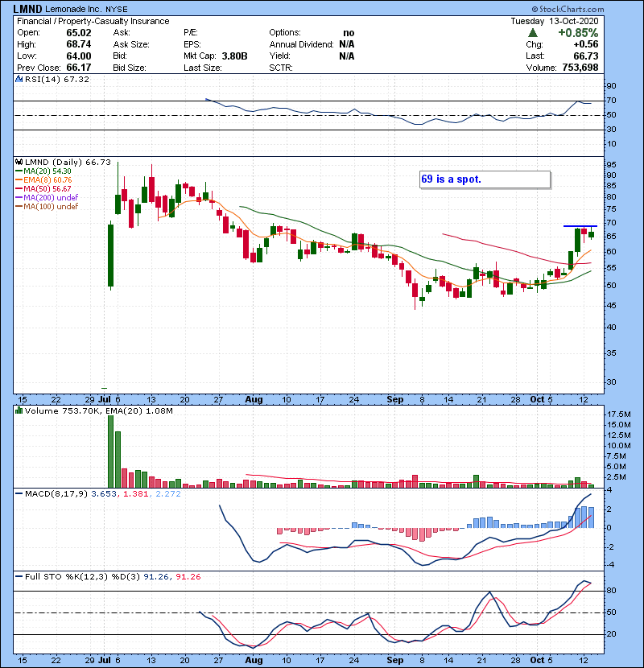This screenshot has width=644, height=668.
Task: Click the Prev Close value 66.17
Action: (x=78, y=68)
